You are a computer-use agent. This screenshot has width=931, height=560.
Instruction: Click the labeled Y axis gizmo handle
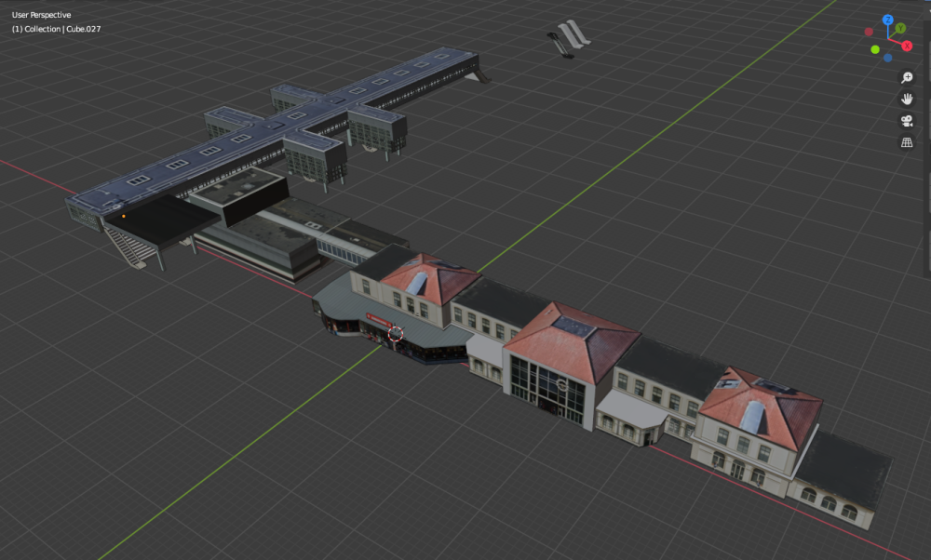click(900, 29)
